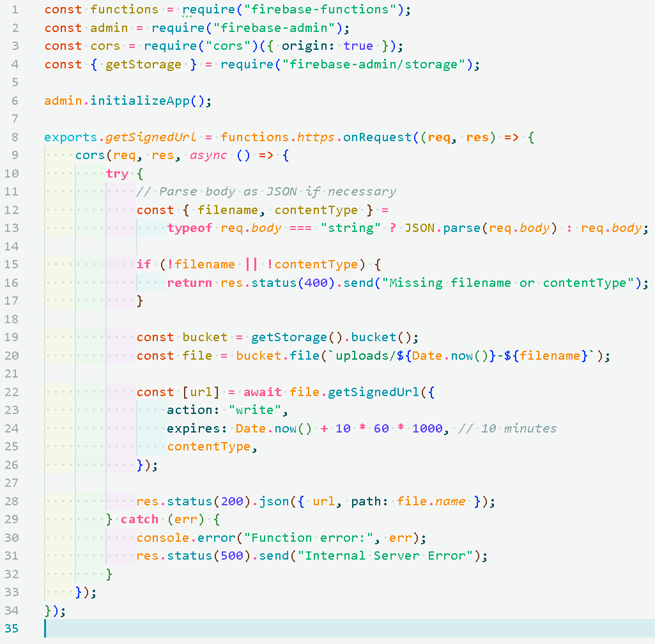Click line number 35 in the gutter
This screenshot has width=655, height=644.
[12, 629]
